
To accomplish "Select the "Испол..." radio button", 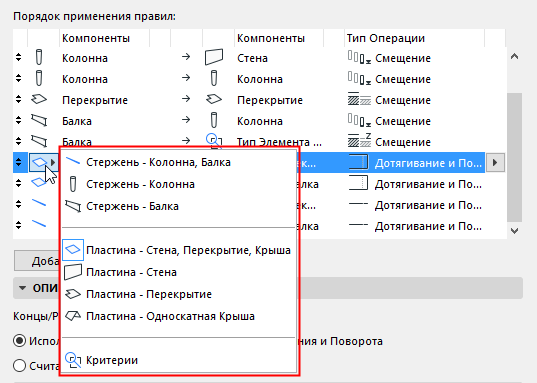I will [x=20, y=341].
